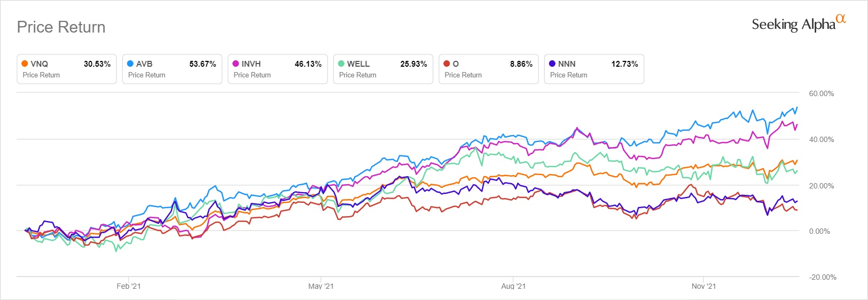
Task: Select the NNN 12.73% return value
Action: 624,64
